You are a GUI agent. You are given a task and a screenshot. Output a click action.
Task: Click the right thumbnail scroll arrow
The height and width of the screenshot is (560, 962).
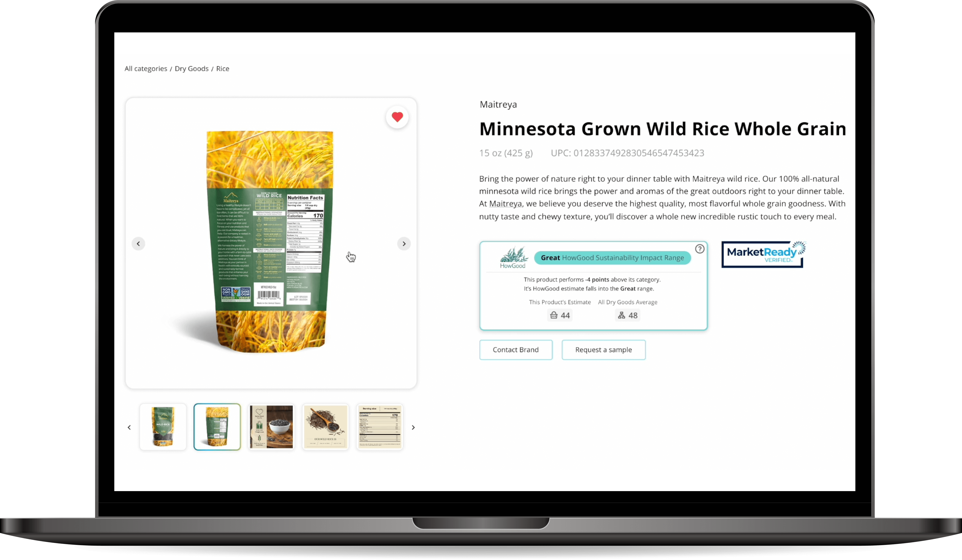pyautogui.click(x=412, y=427)
